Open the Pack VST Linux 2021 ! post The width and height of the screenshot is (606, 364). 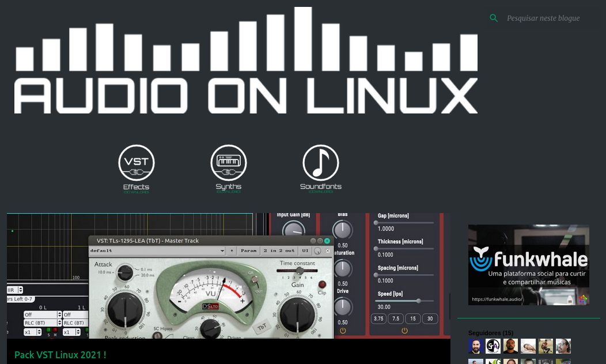click(60, 355)
